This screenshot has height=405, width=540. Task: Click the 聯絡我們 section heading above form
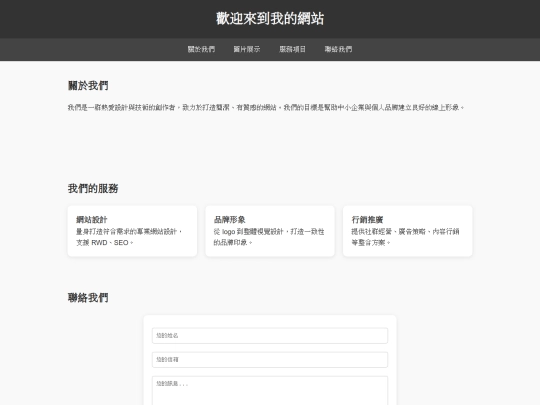[x=88, y=298]
